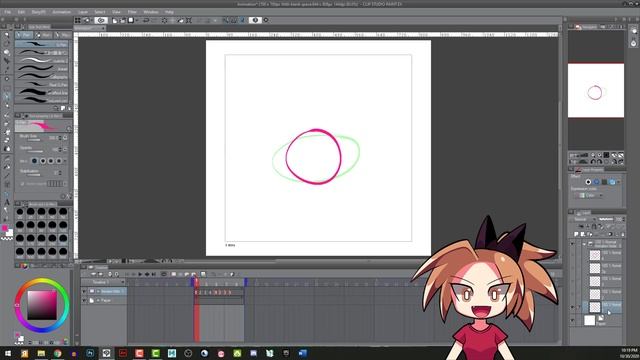Expand the animation folder track in timeline

point(98,291)
